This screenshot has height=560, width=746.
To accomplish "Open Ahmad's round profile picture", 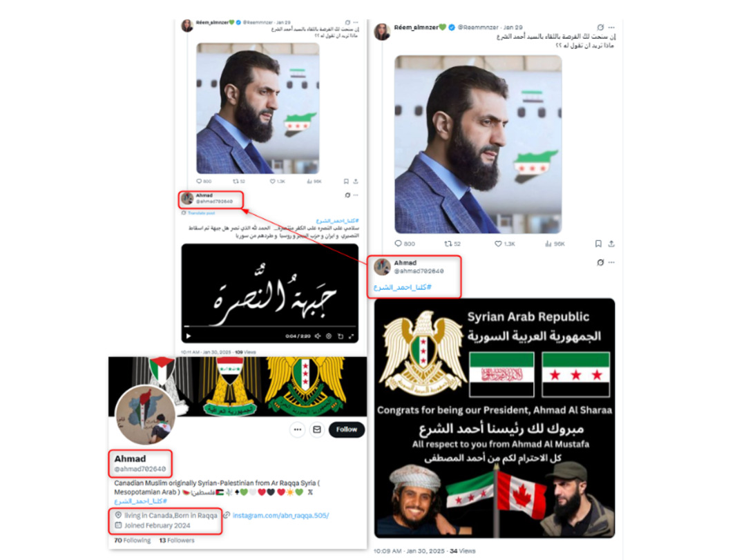I will coord(146,415).
